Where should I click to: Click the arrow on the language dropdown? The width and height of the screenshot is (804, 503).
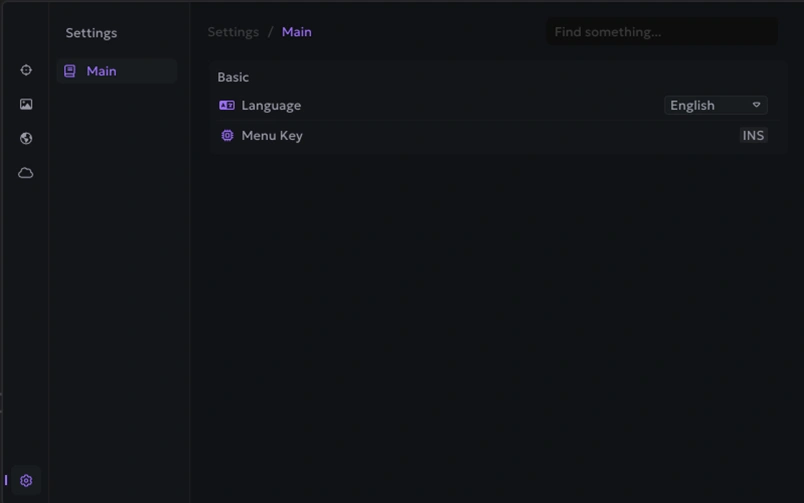757,105
